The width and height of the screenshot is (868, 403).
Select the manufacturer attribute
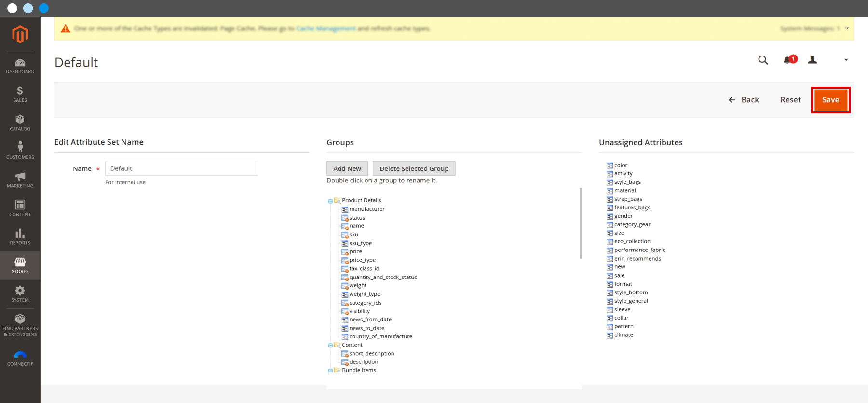pos(367,209)
